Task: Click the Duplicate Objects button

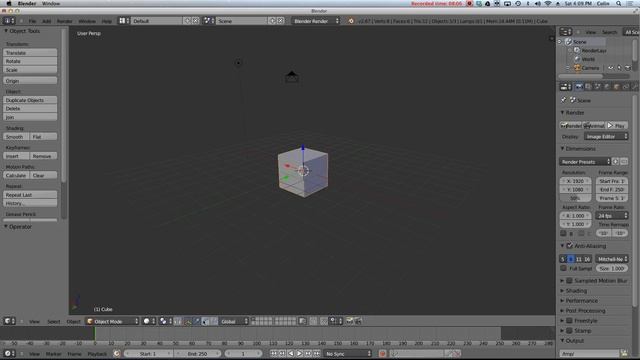Action: click(x=30, y=100)
